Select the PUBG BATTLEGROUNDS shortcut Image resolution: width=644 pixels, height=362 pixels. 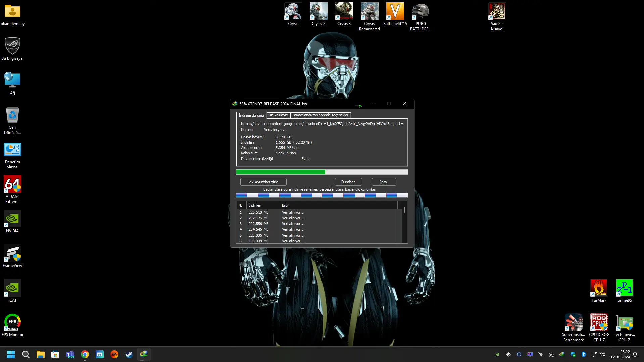point(421,17)
